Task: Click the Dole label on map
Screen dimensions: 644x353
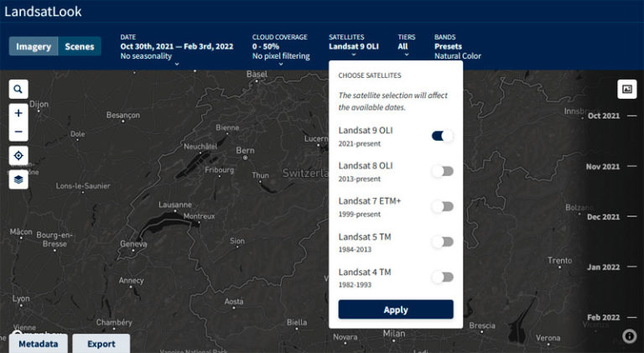Action: 78,134
